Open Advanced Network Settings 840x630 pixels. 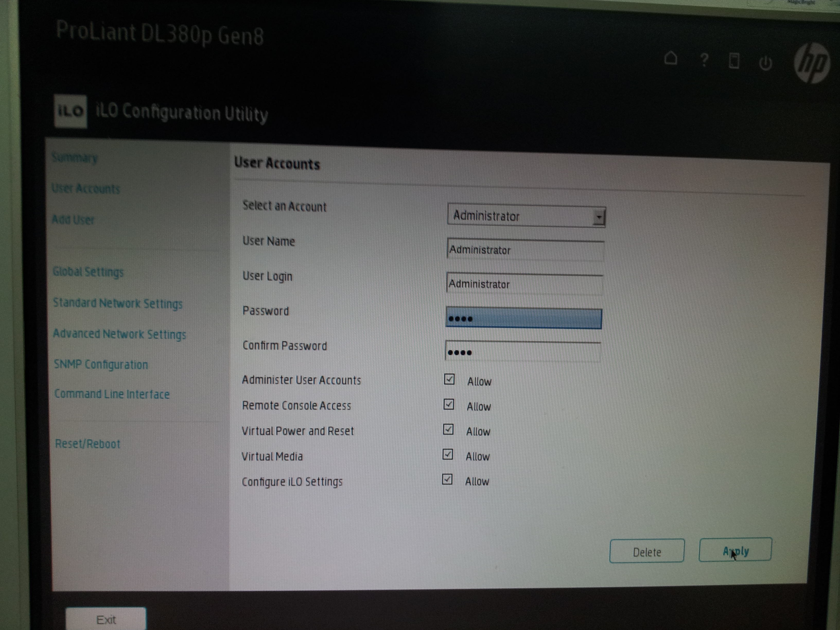[x=120, y=334]
